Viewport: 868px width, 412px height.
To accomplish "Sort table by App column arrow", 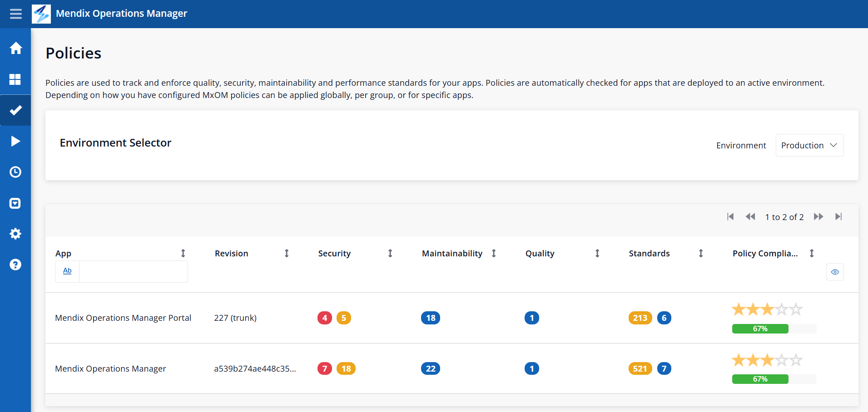I will coord(183,253).
